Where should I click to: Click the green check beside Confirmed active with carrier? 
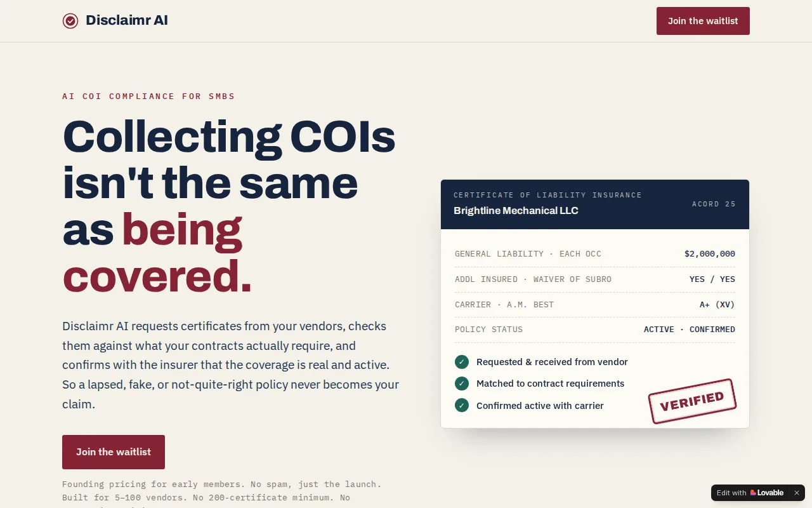click(x=462, y=405)
